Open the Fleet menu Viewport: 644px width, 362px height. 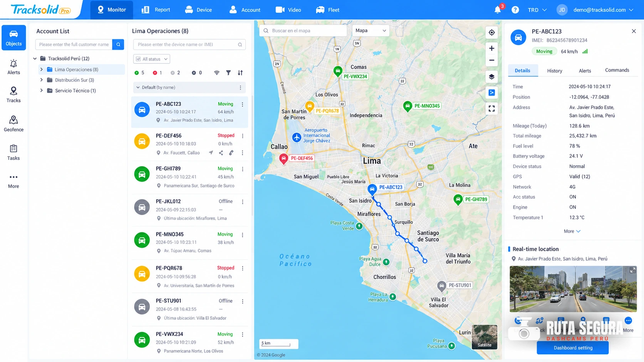pyautogui.click(x=328, y=10)
